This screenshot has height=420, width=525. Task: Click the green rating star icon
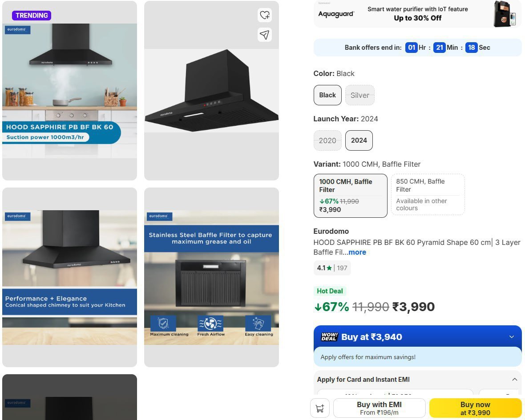click(x=329, y=268)
